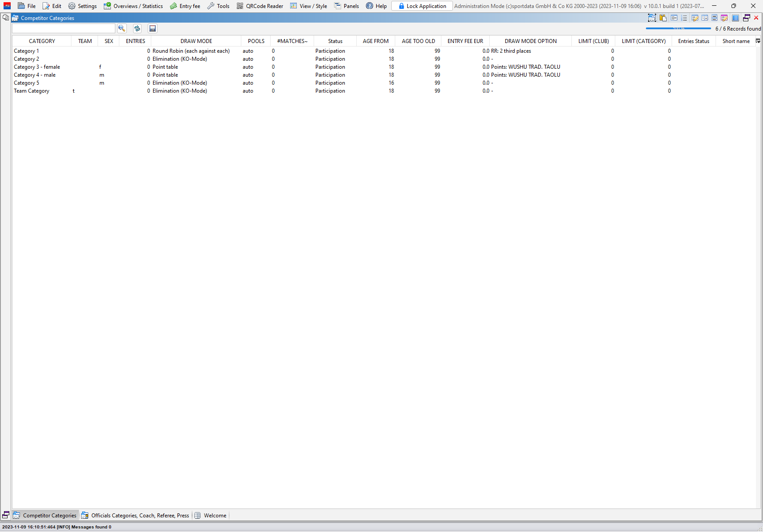This screenshot has width=763, height=532.
Task: Click the stacked pages icon beside panel title
Action: pyautogui.click(x=6, y=18)
